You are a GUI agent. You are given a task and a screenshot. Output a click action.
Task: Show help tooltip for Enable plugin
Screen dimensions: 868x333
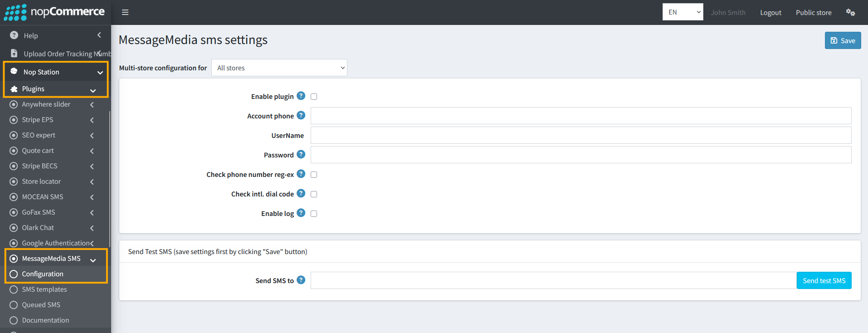pos(301,96)
